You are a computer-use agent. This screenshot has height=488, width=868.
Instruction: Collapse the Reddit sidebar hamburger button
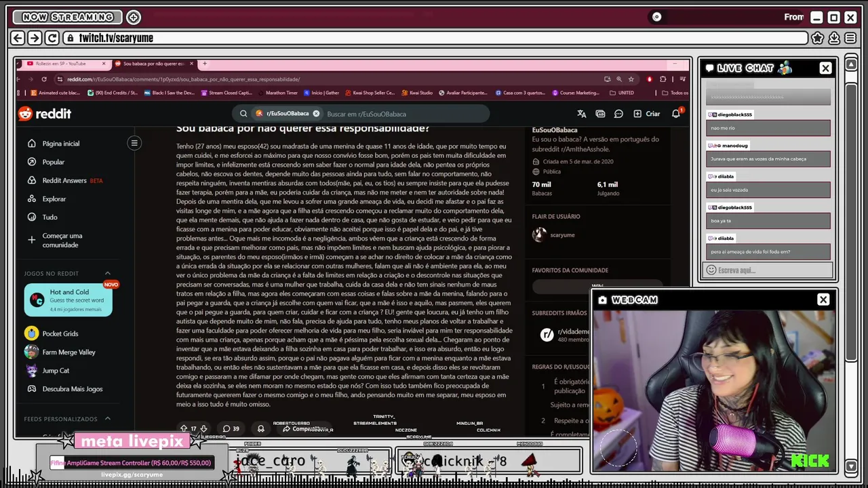pos(134,143)
